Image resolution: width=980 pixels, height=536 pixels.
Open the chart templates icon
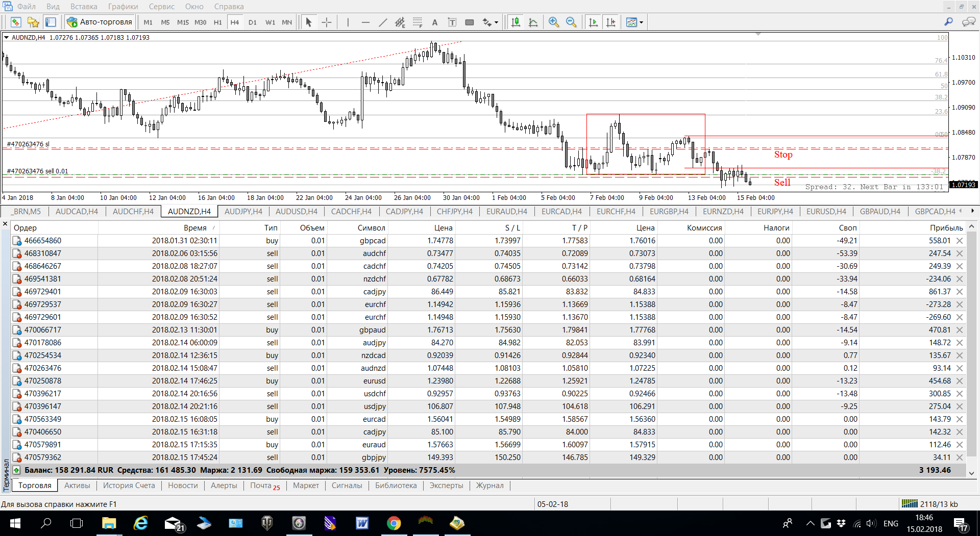pos(631,22)
